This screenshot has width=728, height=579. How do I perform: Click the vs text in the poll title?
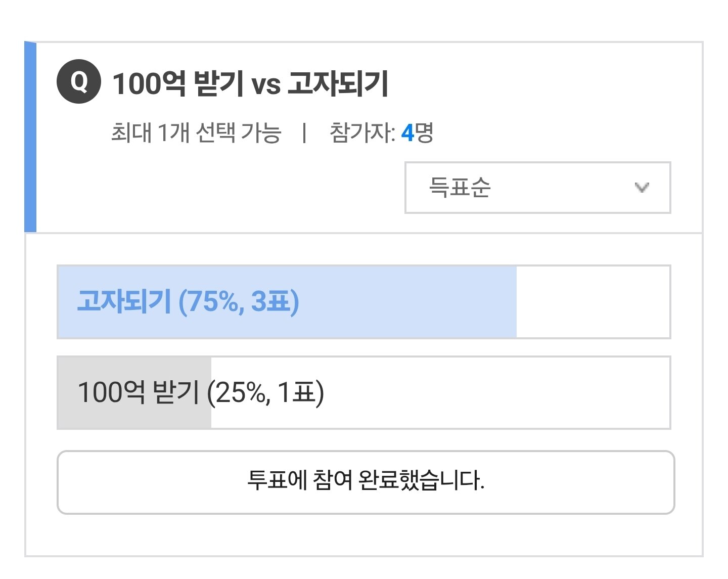[x=265, y=85]
